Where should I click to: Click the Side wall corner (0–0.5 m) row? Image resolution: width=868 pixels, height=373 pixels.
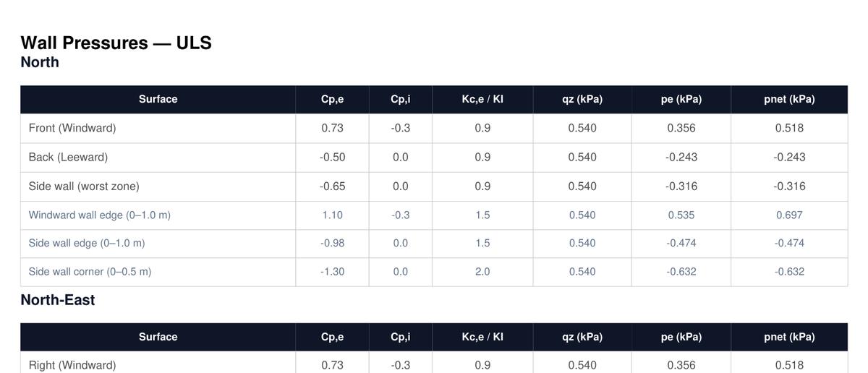pyautogui.click(x=90, y=272)
